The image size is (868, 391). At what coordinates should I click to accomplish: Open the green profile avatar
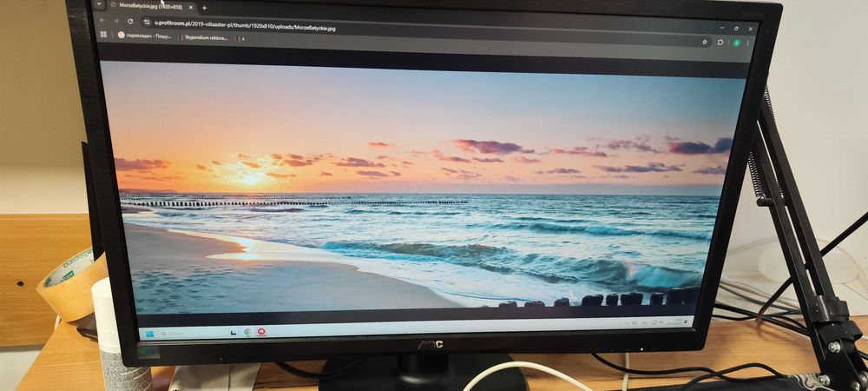tap(737, 43)
